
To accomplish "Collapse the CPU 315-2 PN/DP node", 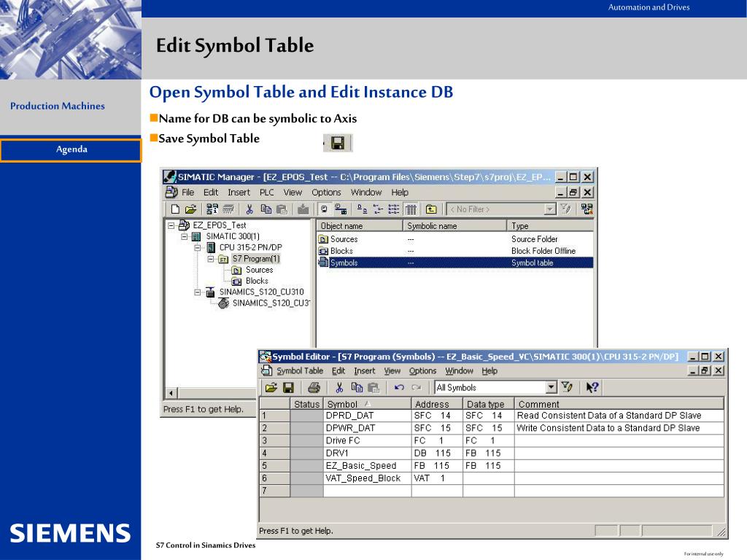I will (198, 248).
